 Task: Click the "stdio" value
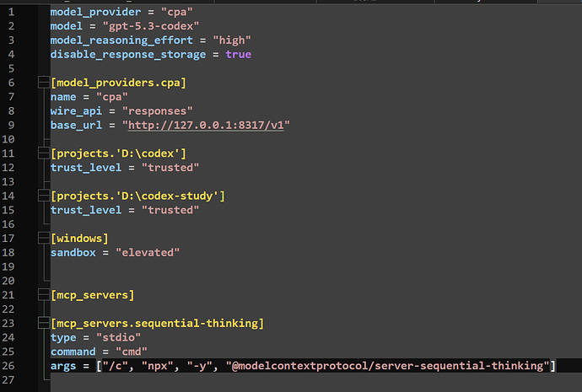coord(118,337)
